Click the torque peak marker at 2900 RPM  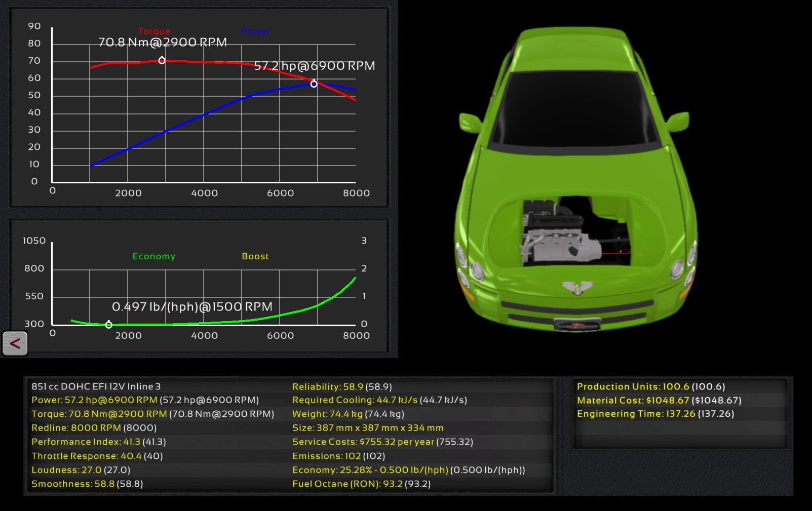click(x=162, y=60)
